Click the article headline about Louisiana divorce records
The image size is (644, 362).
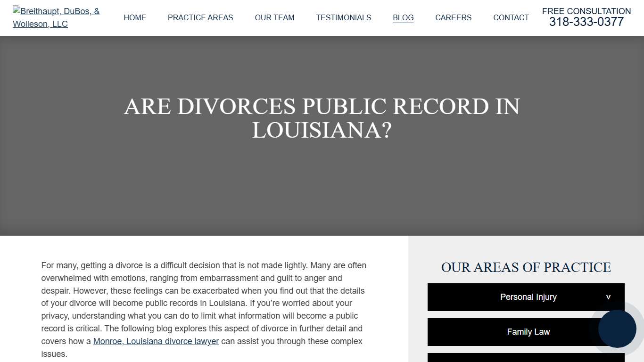click(321, 118)
